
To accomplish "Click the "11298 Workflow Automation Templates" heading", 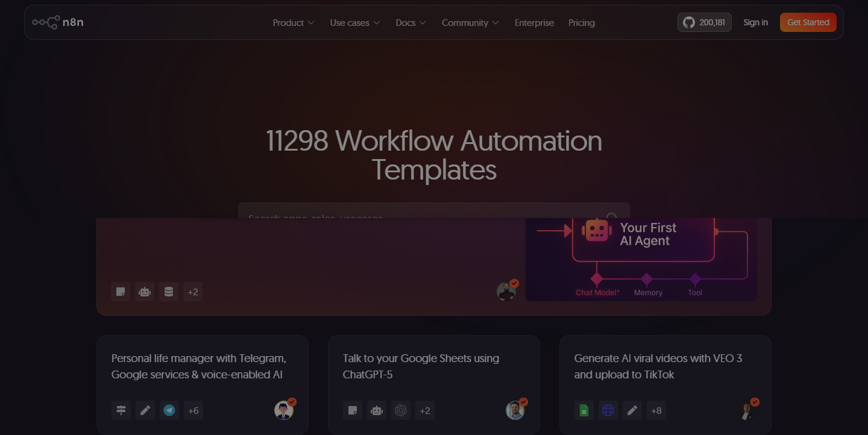I will tap(434, 155).
